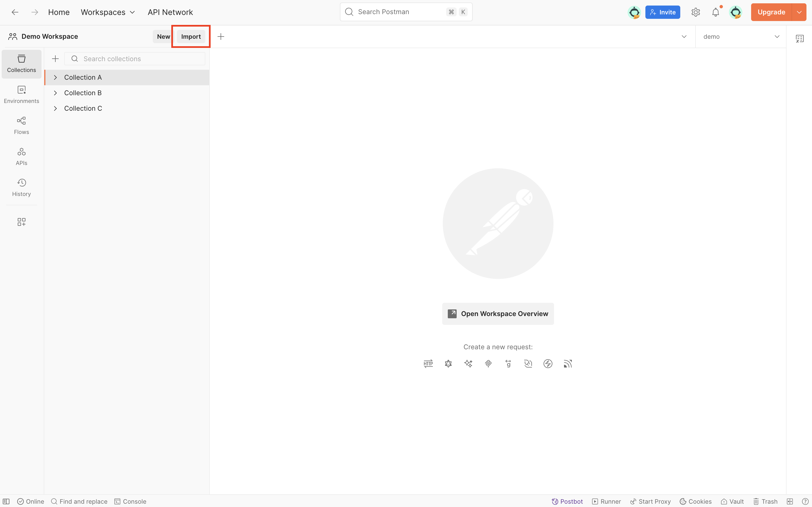The height and width of the screenshot is (507, 812).
Task: Open Trash
Action: coord(766,501)
